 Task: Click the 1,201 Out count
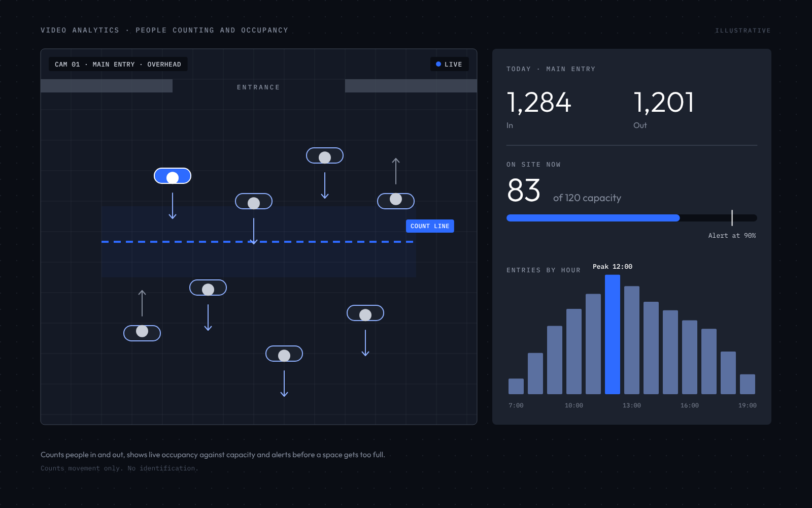664,103
